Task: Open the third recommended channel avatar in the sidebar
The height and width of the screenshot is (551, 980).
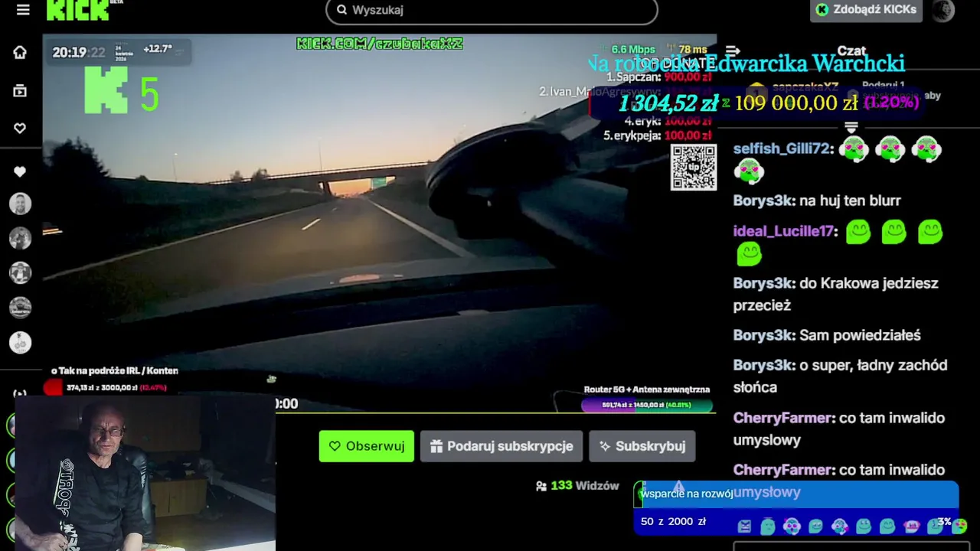Action: (x=20, y=272)
